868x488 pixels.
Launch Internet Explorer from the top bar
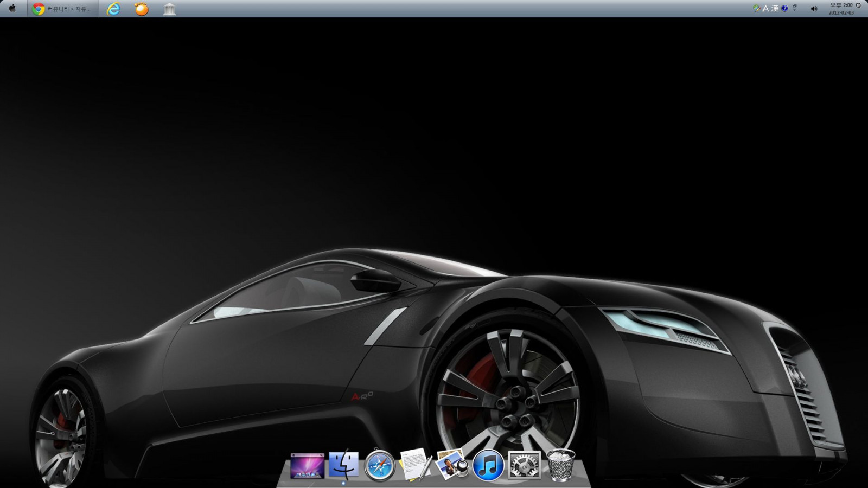pos(113,9)
